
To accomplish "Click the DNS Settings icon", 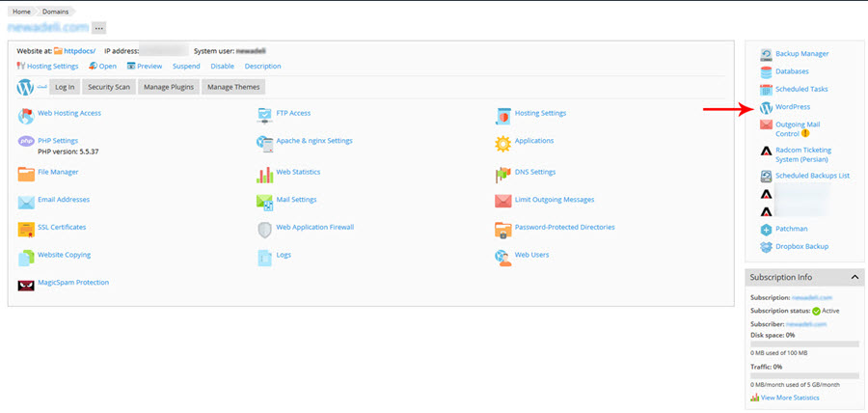I will tap(502, 174).
